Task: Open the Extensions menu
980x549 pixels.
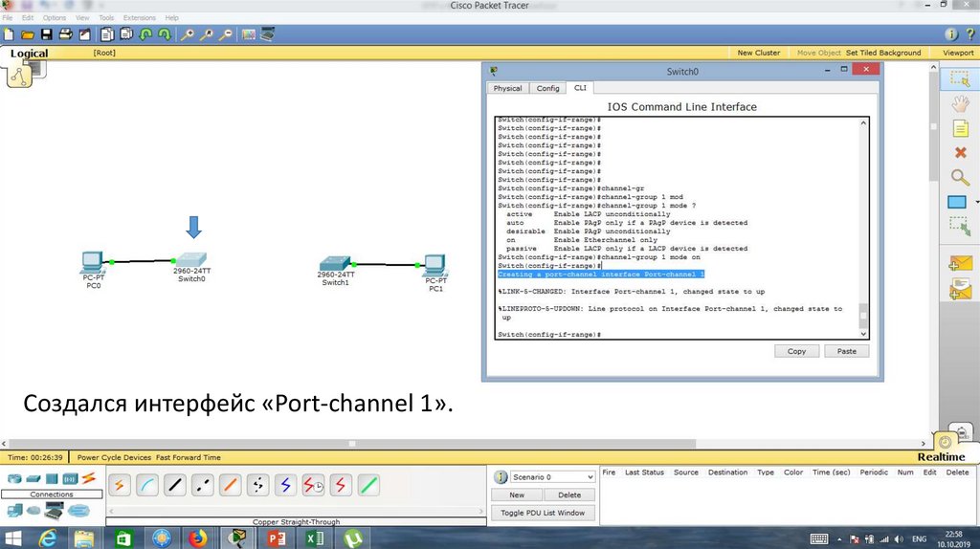Action: (139, 17)
